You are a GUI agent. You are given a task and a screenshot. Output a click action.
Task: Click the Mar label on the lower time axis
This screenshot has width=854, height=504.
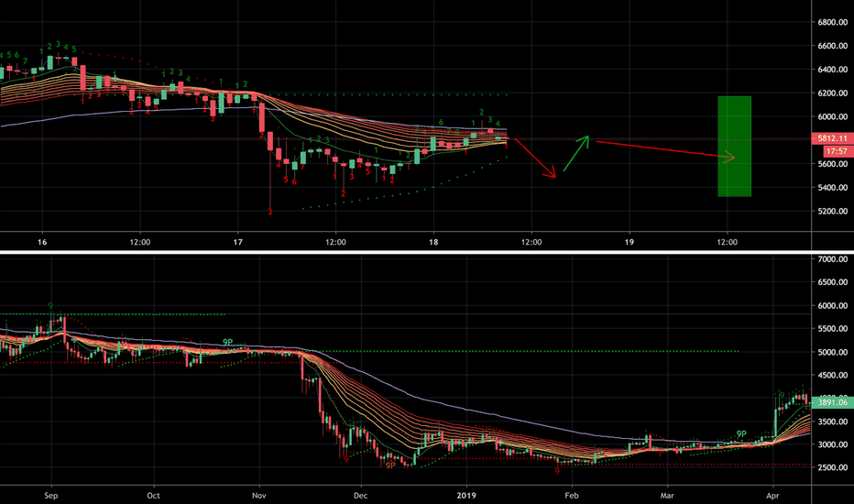667,495
